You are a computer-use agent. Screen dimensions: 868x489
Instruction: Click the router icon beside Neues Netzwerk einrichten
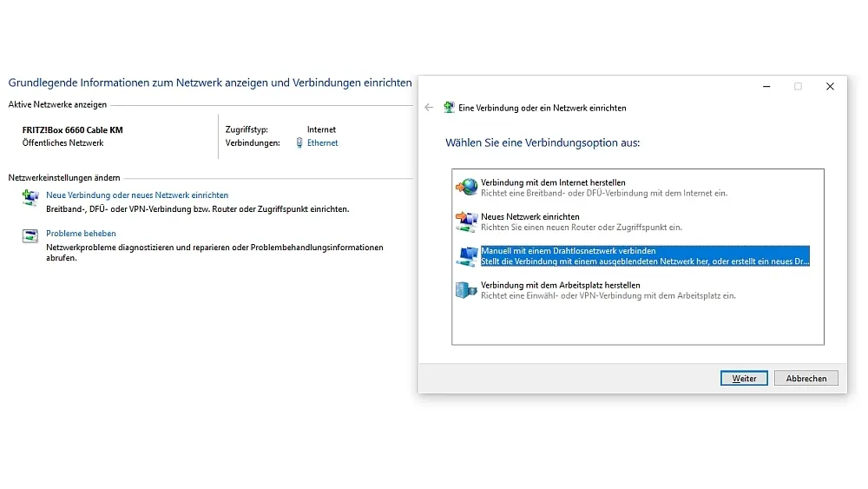[x=466, y=221]
